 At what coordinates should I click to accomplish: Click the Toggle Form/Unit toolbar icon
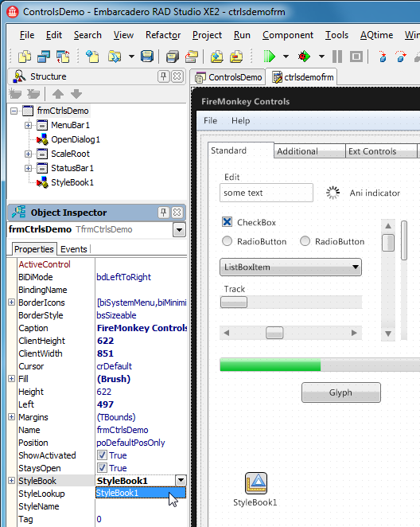coord(63,57)
